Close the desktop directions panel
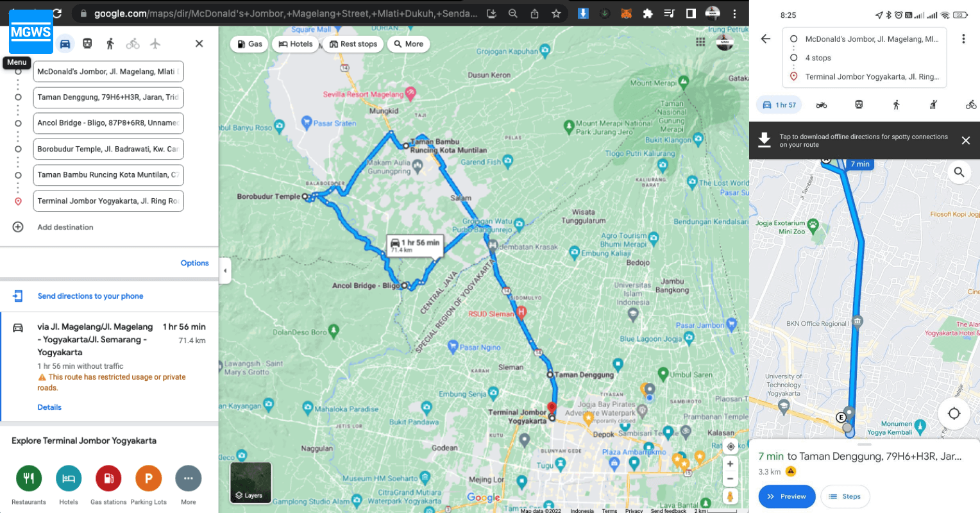980x513 pixels. 199,44
